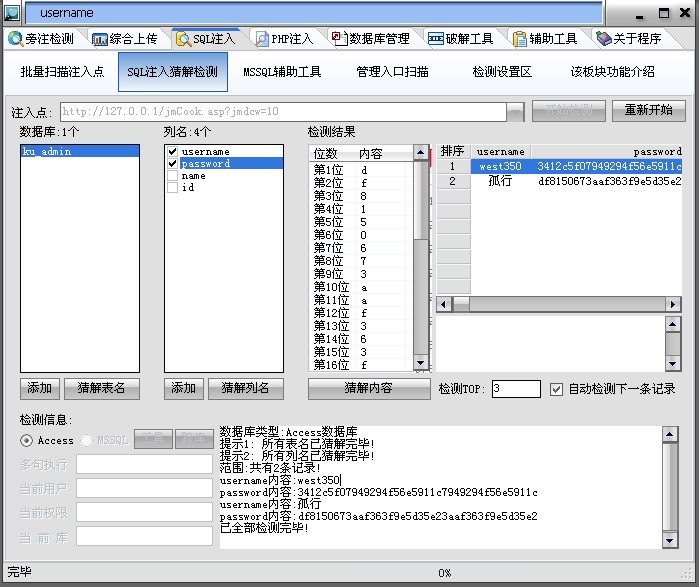Click the 排序 column header
The width and height of the screenshot is (699, 587).
(453, 152)
